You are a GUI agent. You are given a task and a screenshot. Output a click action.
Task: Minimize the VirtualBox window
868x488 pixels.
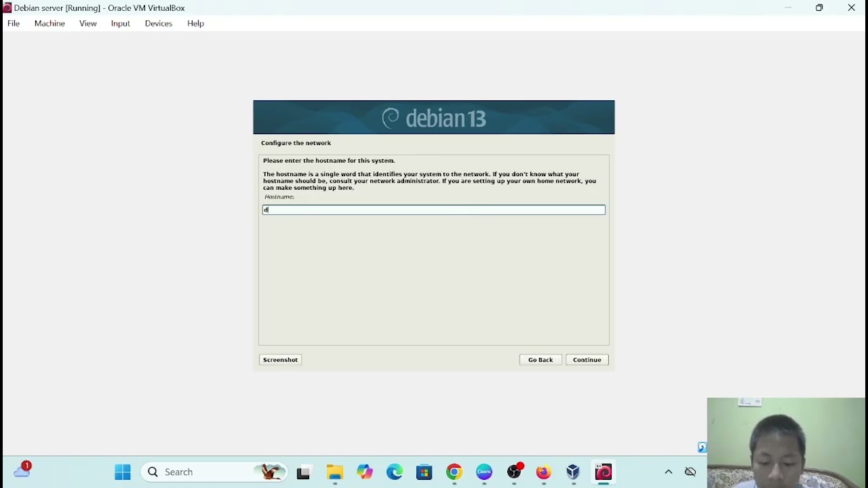[x=788, y=8]
